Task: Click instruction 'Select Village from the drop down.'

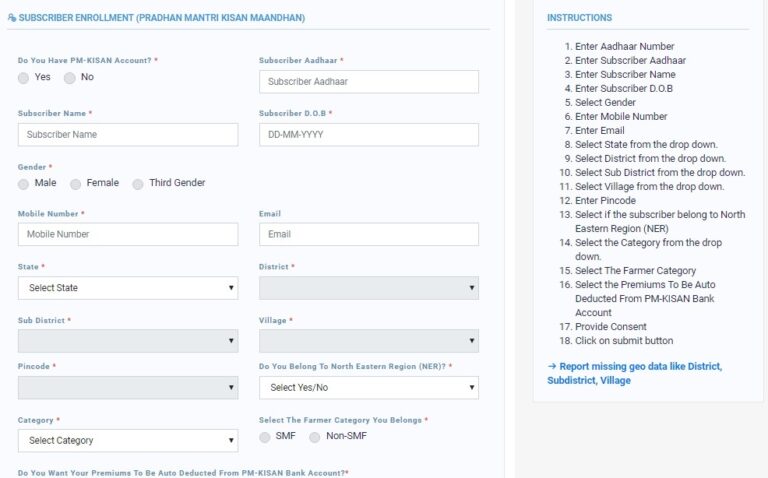Action: pyautogui.click(x=649, y=187)
